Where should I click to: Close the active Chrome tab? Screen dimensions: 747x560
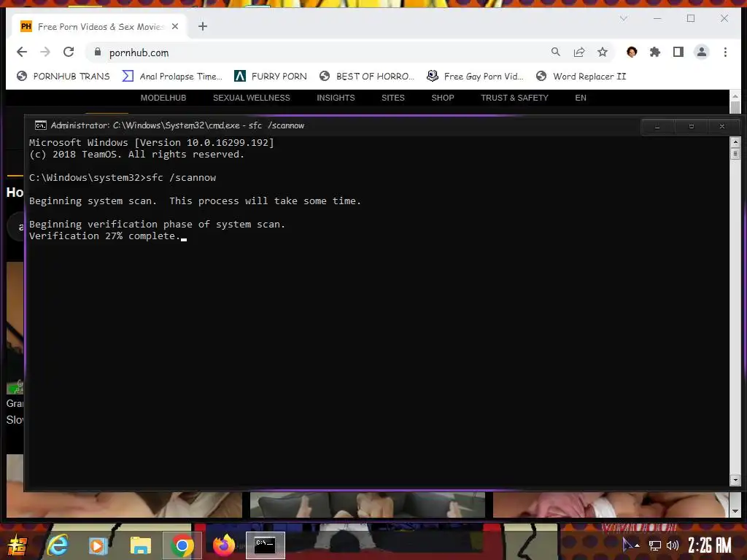click(x=175, y=27)
